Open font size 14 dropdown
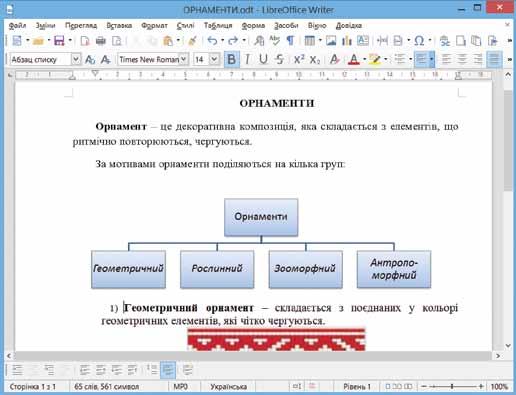The image size is (516, 395). pos(214,59)
